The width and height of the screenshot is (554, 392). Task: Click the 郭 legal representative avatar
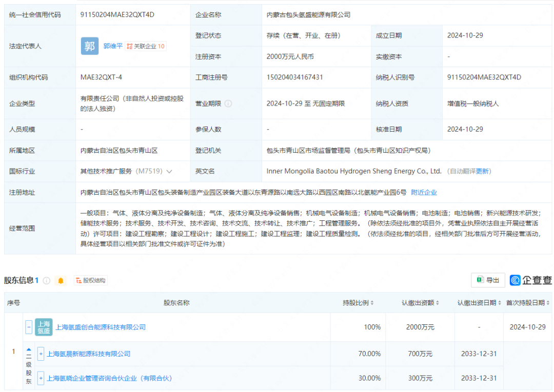[90, 46]
